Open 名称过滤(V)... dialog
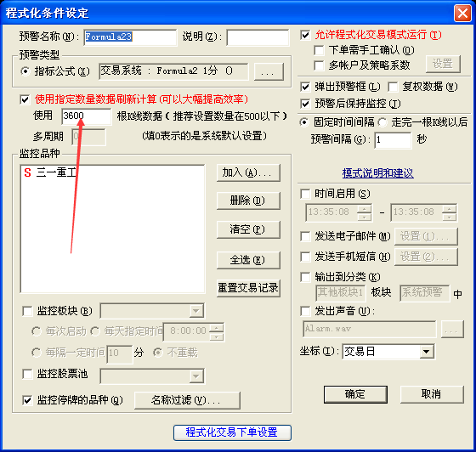This screenshot has height=452, width=476. click(x=187, y=400)
